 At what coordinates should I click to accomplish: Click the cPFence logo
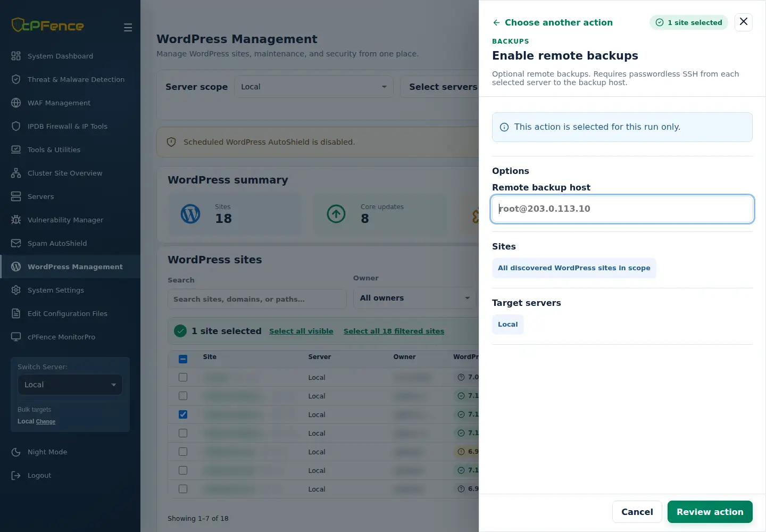coord(48,25)
